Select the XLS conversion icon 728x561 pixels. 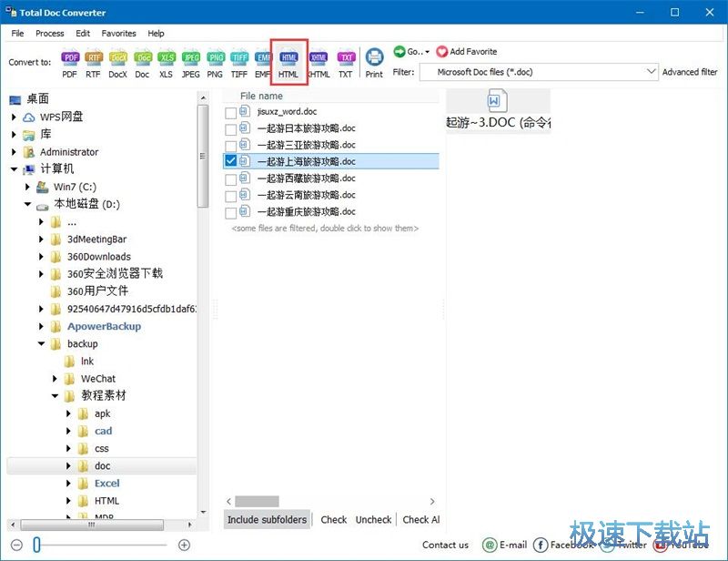coord(167,59)
